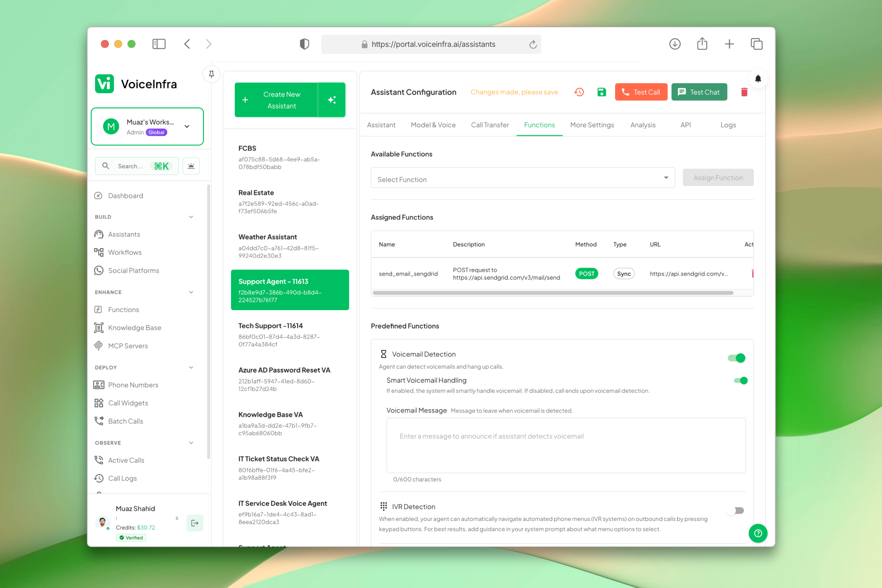Switch to the More Settings tab
Image resolution: width=882 pixels, height=588 pixels.
592,125
